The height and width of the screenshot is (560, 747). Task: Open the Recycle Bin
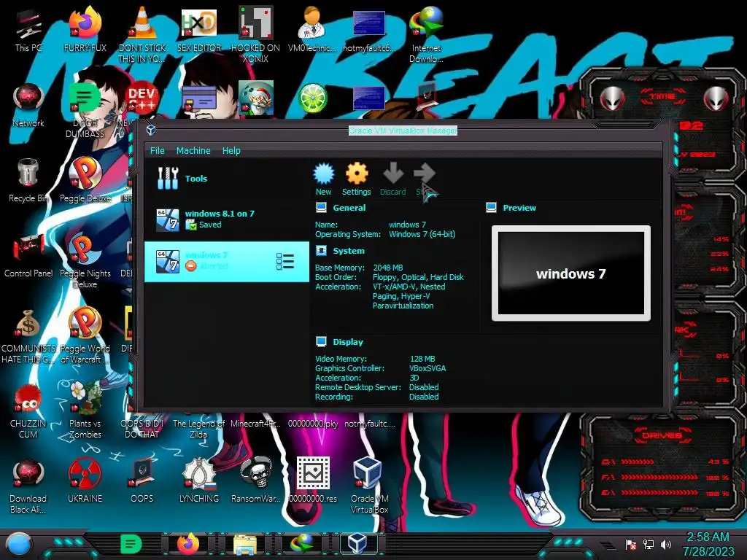[28, 181]
